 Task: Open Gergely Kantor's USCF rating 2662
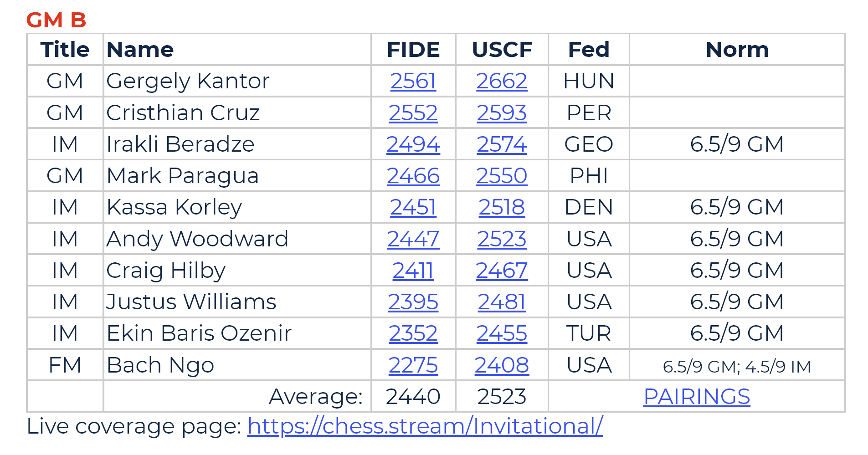[502, 81]
